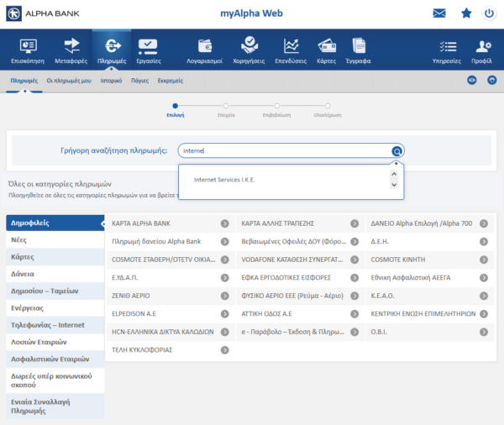
Task: Switch to Πάγιες tab
Action: pyautogui.click(x=139, y=81)
